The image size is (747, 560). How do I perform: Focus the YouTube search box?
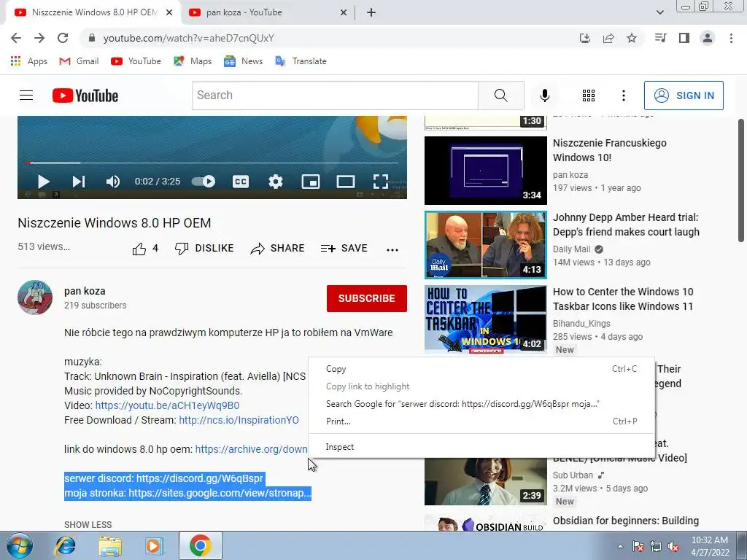tap(335, 96)
